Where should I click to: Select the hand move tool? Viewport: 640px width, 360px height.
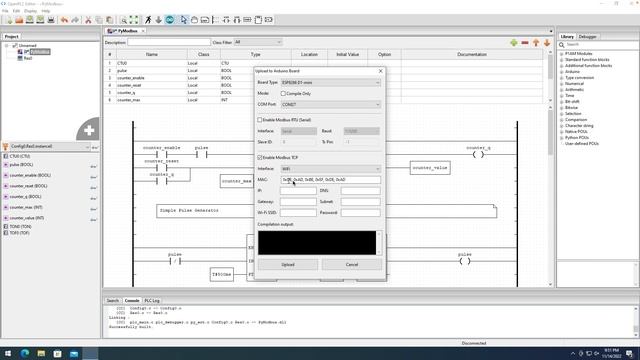pos(194,20)
